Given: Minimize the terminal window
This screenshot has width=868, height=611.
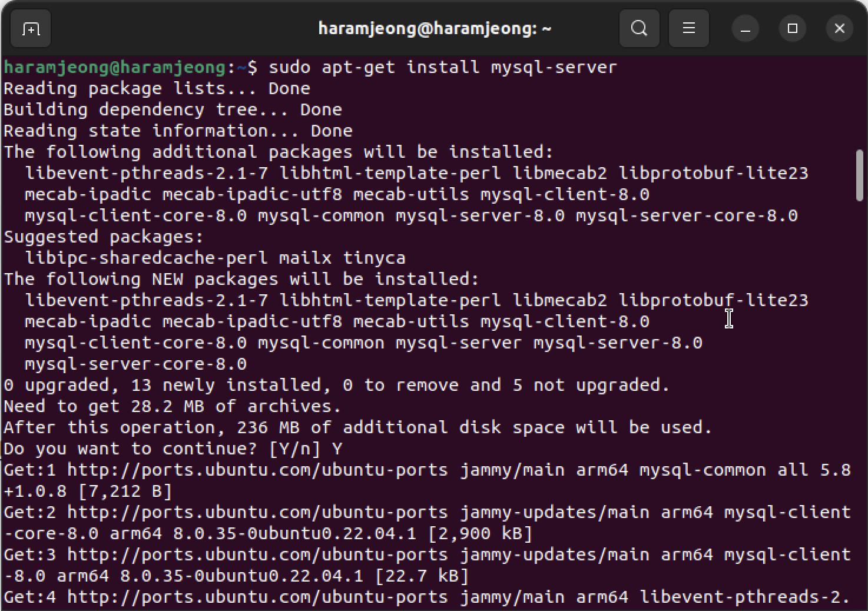Looking at the screenshot, I should click(x=745, y=28).
